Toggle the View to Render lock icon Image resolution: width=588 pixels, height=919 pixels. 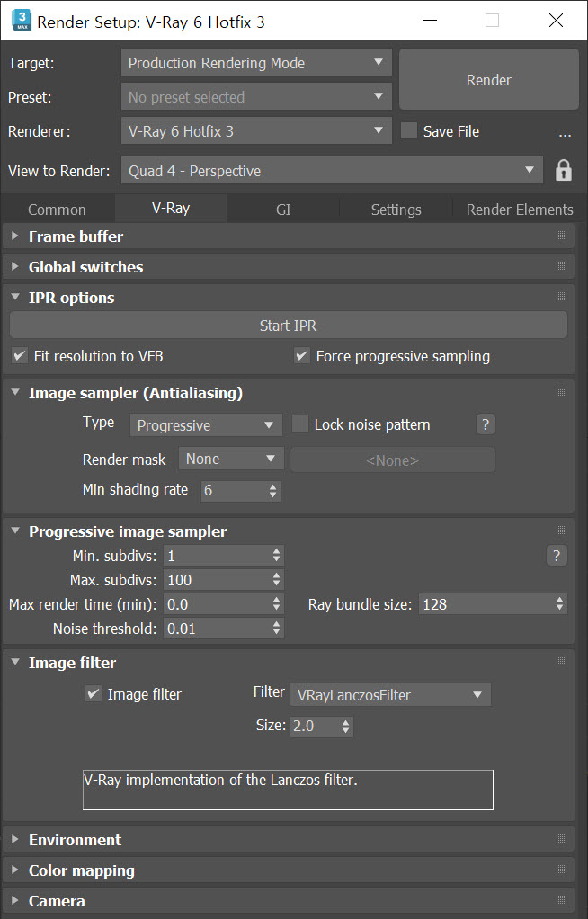[564, 171]
